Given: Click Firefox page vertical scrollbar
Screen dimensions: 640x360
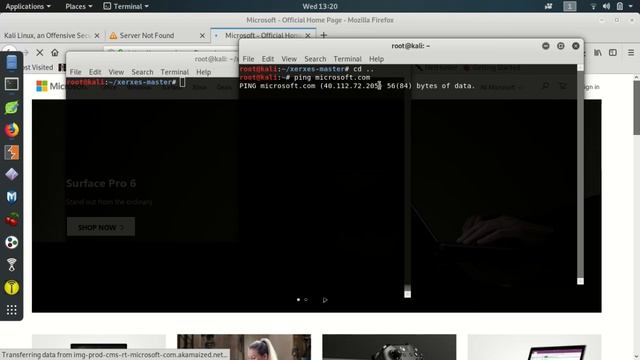Looking at the screenshot, I should pyautogui.click(x=636, y=108).
